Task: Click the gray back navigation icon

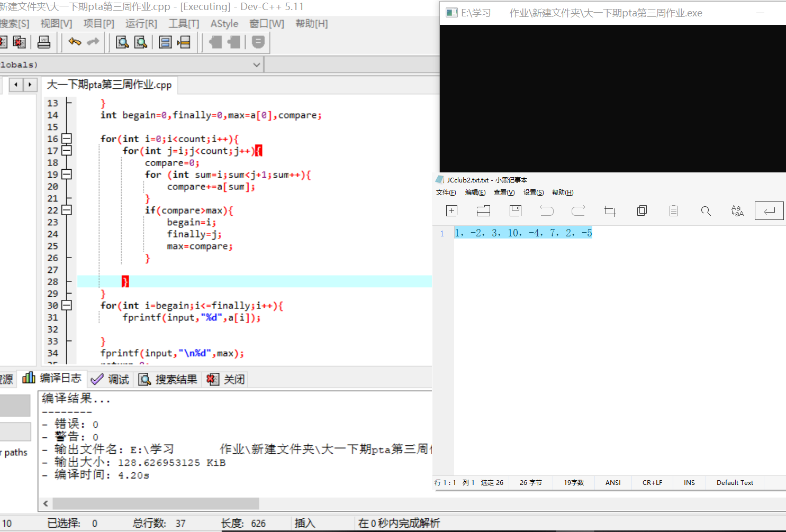Action: [x=215, y=42]
